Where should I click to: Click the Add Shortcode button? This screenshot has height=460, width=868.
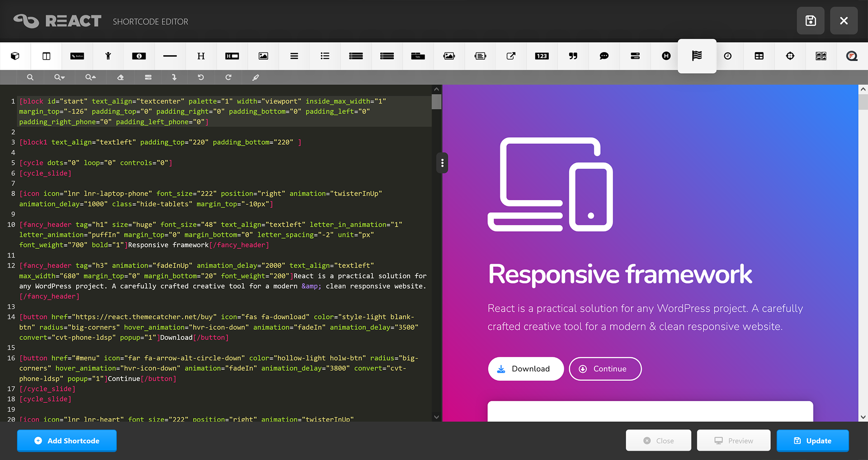coord(67,441)
